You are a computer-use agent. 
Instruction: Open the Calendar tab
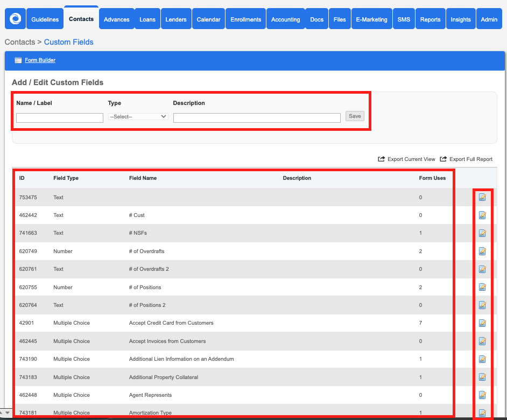208,19
